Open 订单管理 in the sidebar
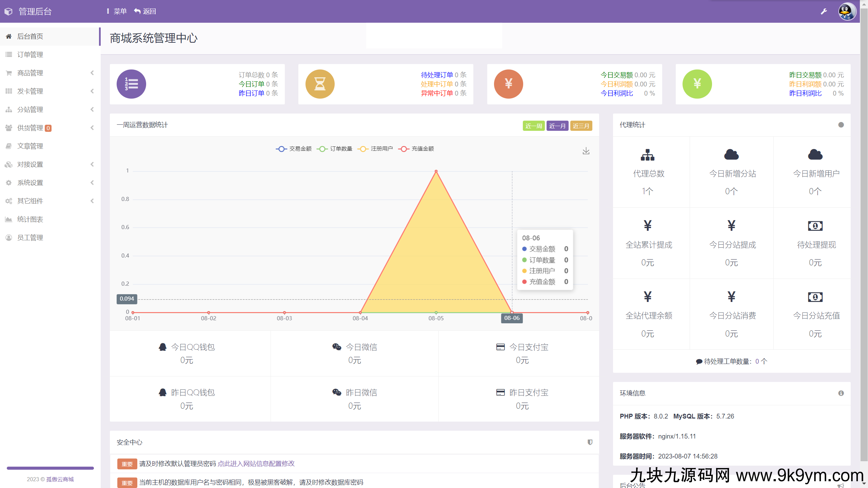 tap(30, 55)
